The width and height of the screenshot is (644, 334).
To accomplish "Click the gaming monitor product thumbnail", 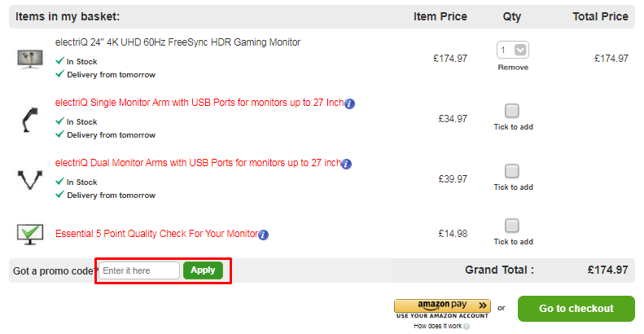I will [30, 59].
